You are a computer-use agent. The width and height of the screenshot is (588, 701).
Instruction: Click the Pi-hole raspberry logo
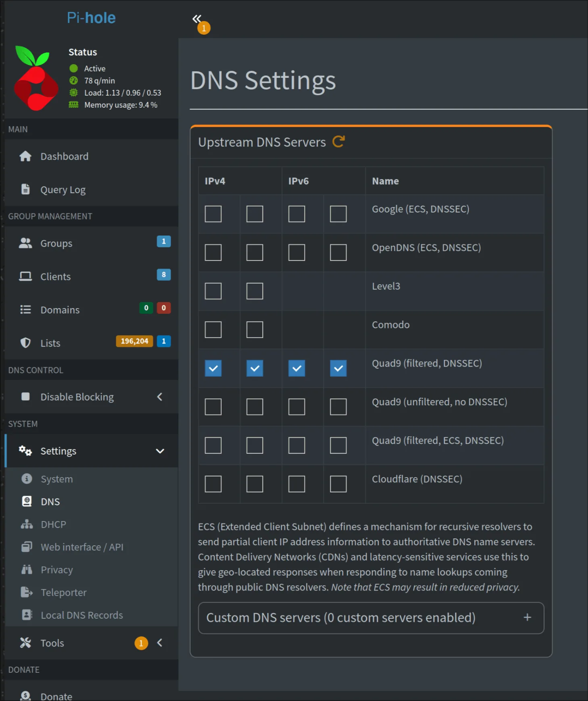(x=36, y=78)
